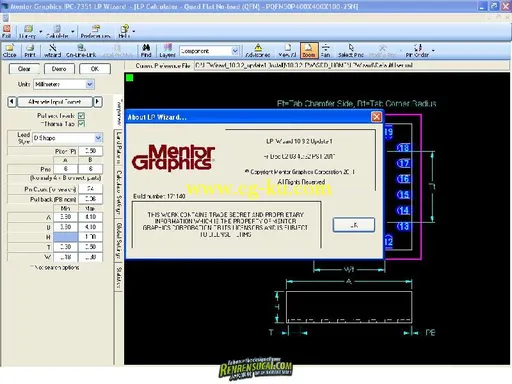Toggle the Thermal Tab checkbox
Screen dimensions: 512x384
(81, 124)
